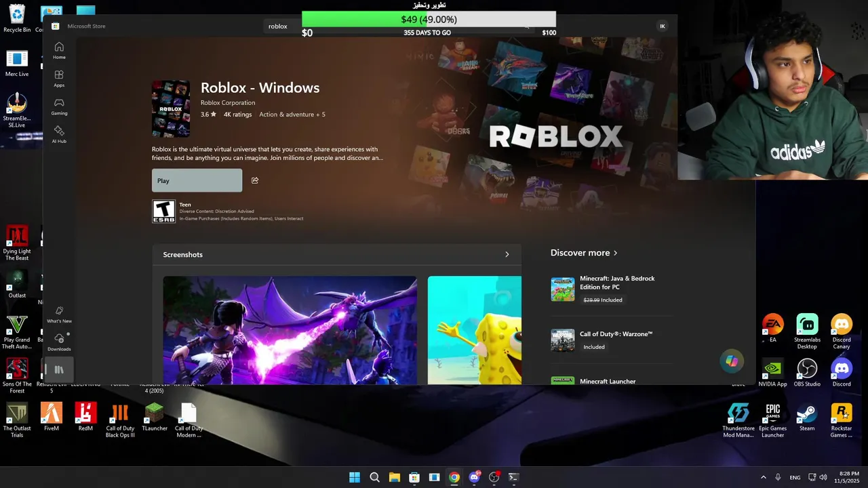
Task: Open Downloads in the Store sidebar
Action: coord(59,342)
